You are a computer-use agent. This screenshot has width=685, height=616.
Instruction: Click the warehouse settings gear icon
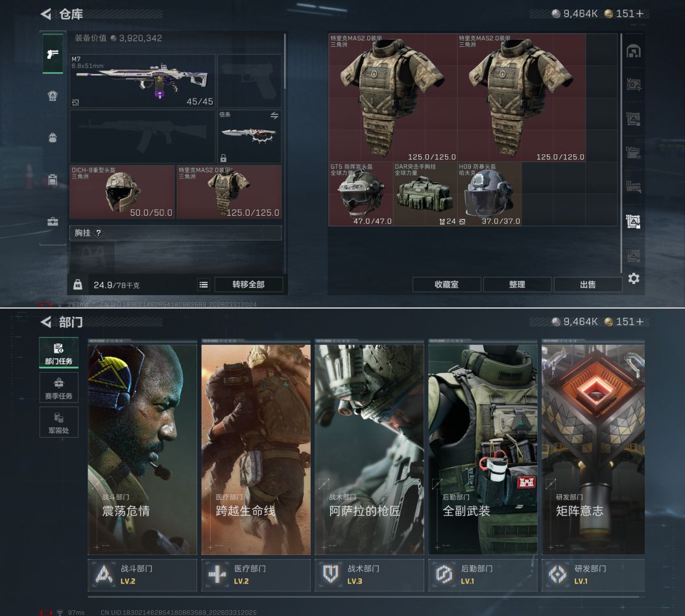click(634, 278)
